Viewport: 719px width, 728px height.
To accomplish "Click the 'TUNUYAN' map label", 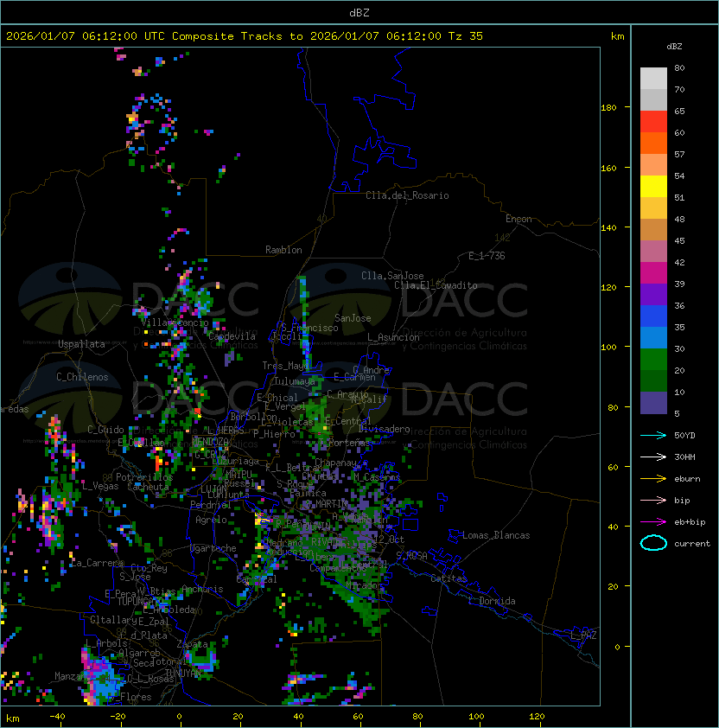I will point(183,674).
